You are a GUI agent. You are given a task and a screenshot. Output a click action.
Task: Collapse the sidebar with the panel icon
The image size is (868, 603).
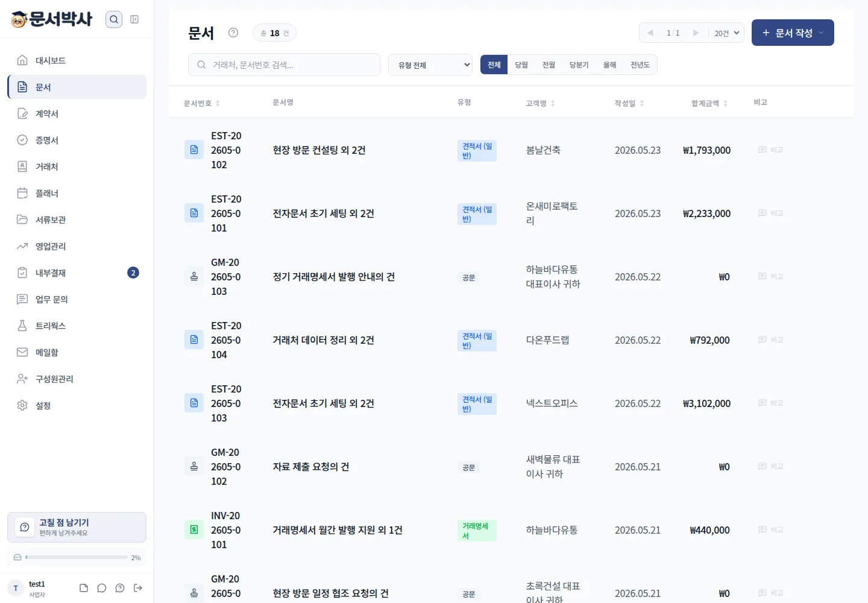click(x=134, y=19)
